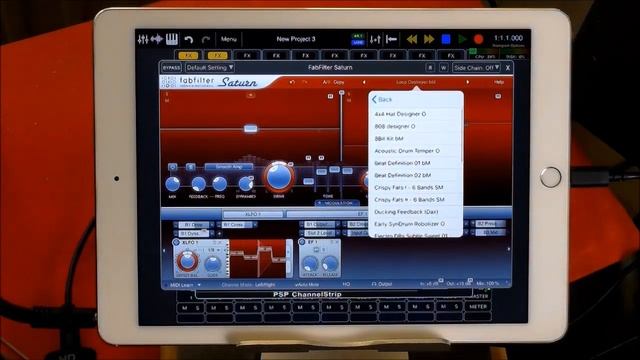Screen dimensions: 640x360
Task: Open the Smooth Amp style dropdown
Action: click(229, 167)
